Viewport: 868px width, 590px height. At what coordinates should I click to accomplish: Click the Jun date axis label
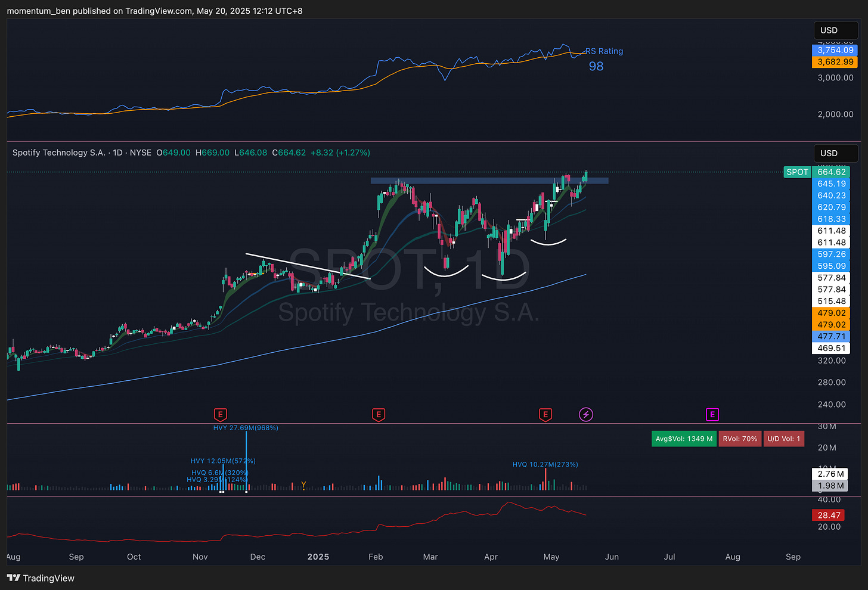(x=612, y=557)
